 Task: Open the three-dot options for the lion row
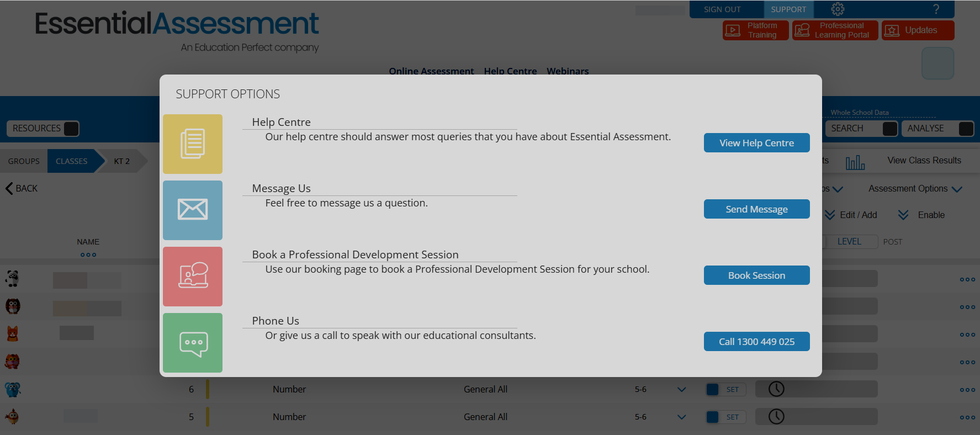(x=967, y=363)
